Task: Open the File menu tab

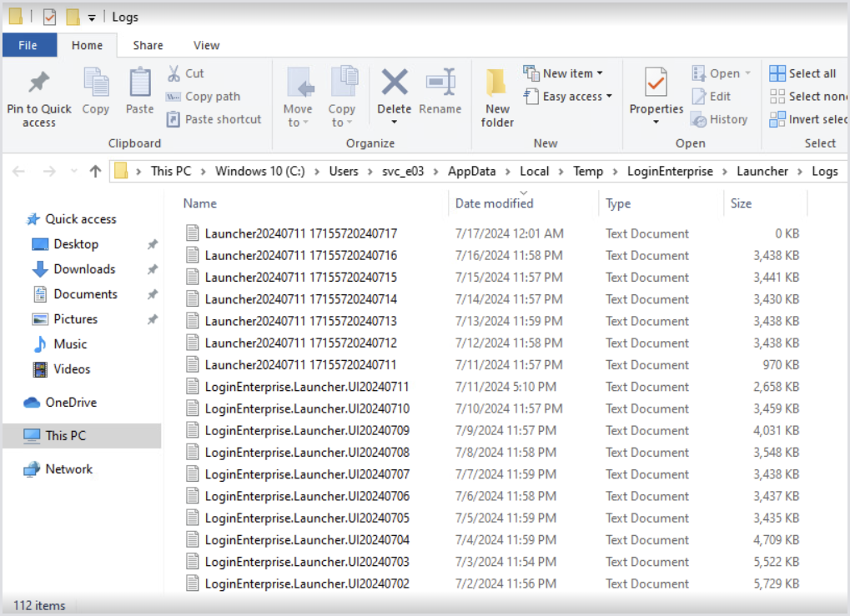Action: click(28, 46)
